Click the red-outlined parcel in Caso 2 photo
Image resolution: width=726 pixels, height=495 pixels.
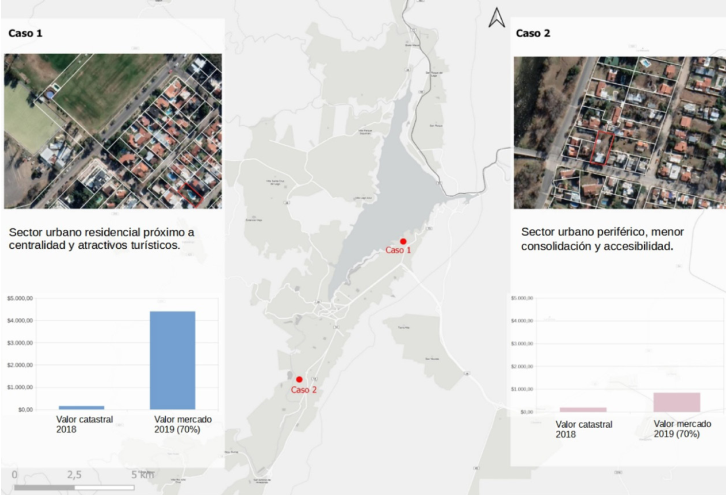click(x=598, y=150)
